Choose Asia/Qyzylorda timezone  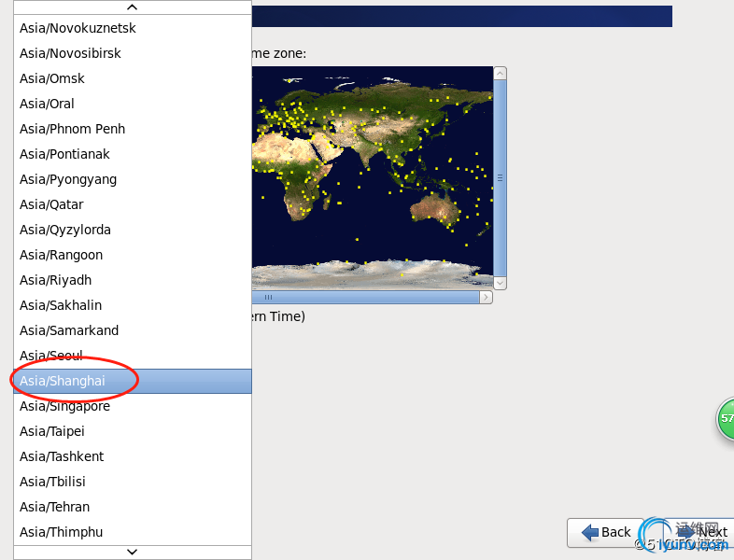point(133,230)
